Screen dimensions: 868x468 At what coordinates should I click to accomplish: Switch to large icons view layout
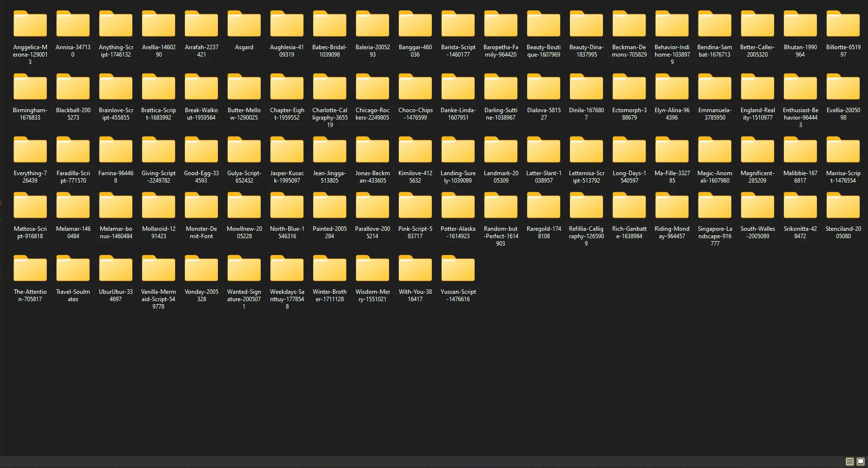(861, 462)
